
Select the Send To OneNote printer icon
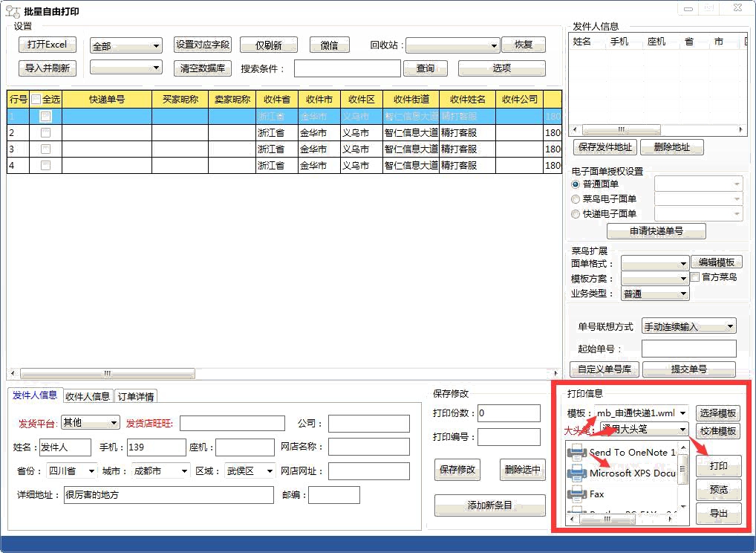pyautogui.click(x=577, y=452)
